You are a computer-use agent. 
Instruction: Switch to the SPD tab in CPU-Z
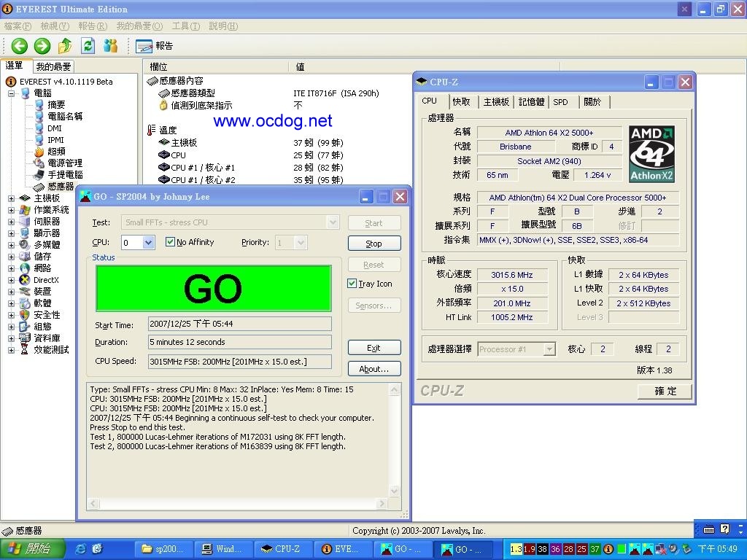coord(561,101)
